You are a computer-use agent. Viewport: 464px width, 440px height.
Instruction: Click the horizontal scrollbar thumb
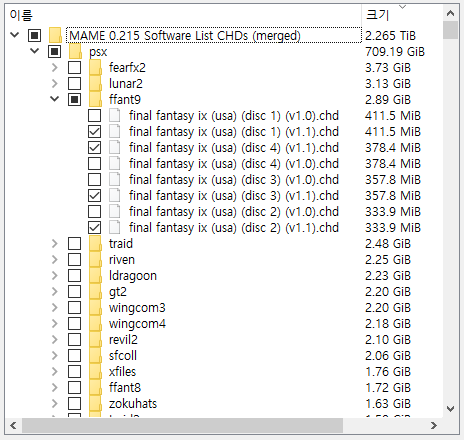click(x=183, y=425)
